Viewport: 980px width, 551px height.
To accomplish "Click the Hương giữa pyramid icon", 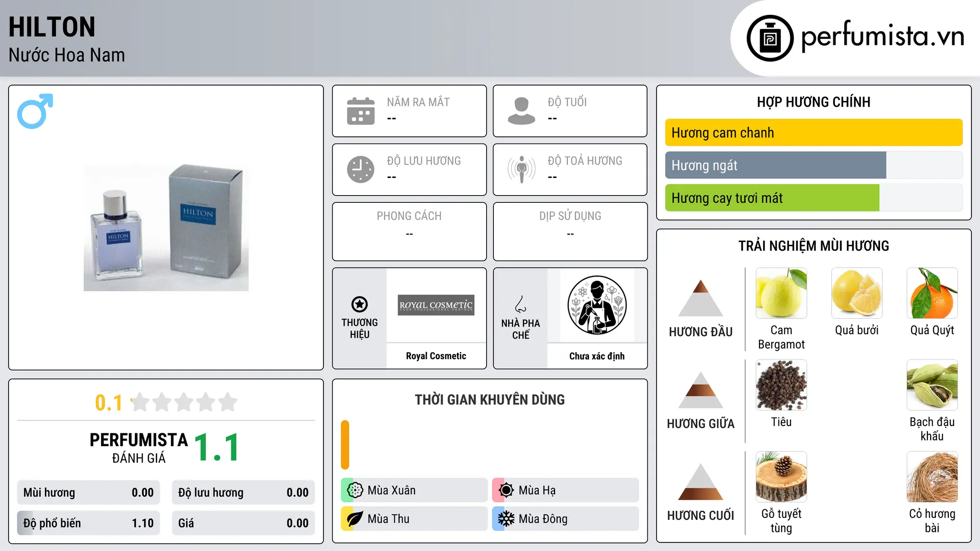I will point(701,390).
